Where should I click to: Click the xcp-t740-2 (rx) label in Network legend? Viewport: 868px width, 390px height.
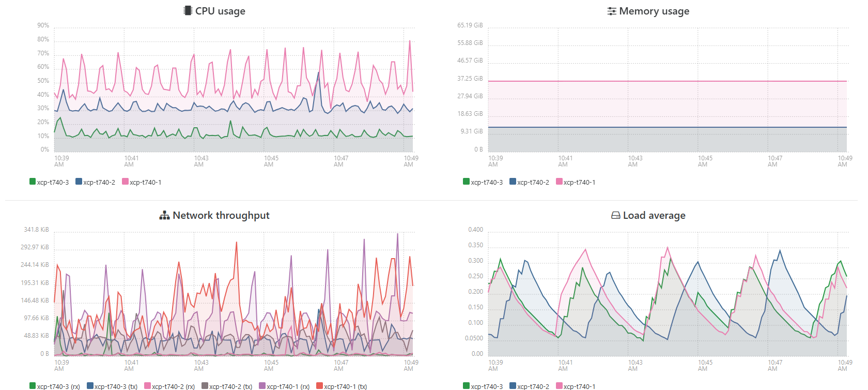click(x=173, y=386)
